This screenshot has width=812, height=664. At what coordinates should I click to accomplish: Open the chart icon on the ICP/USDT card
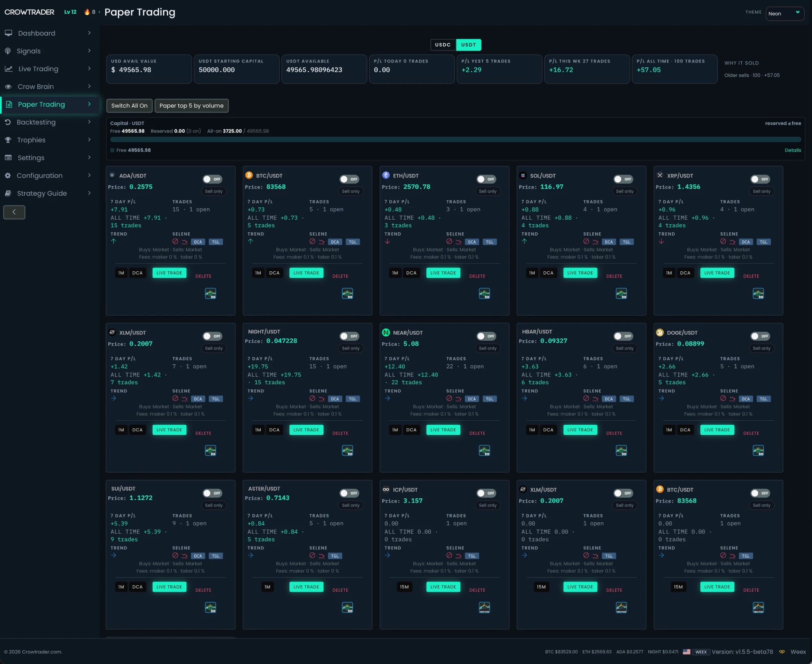coord(484,608)
